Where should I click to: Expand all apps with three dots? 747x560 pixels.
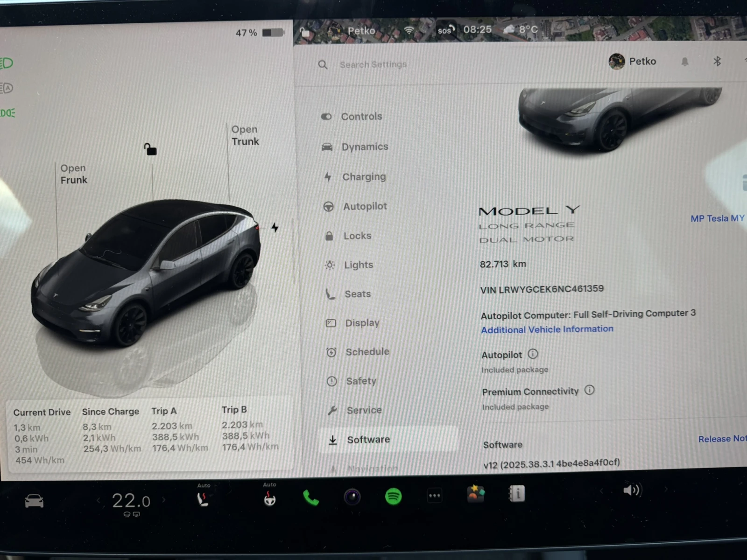coord(434,496)
